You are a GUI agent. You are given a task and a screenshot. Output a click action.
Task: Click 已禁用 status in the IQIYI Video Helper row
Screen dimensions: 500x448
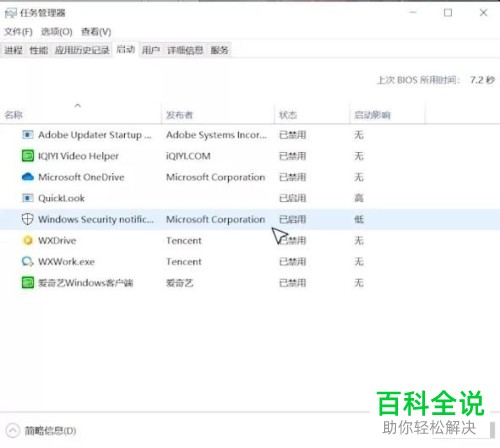point(292,156)
